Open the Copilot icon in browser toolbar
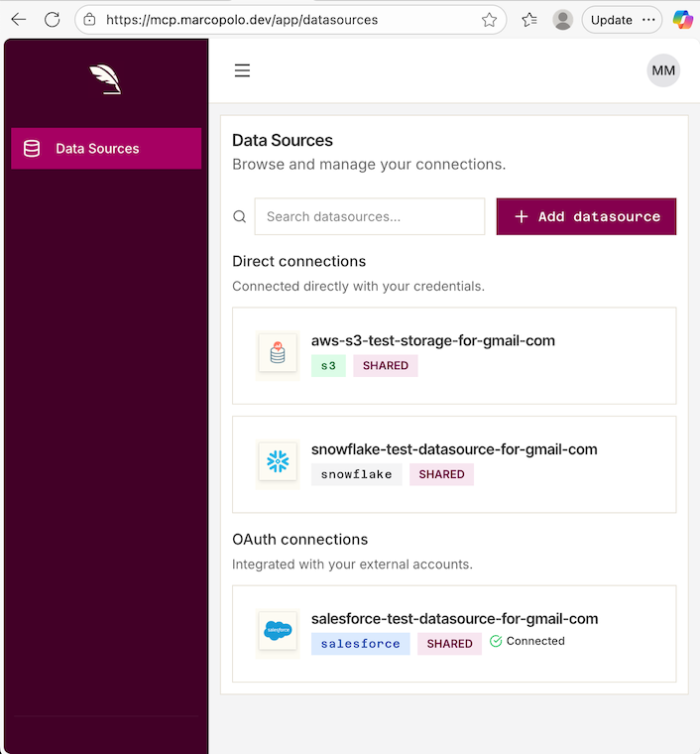 tap(683, 20)
